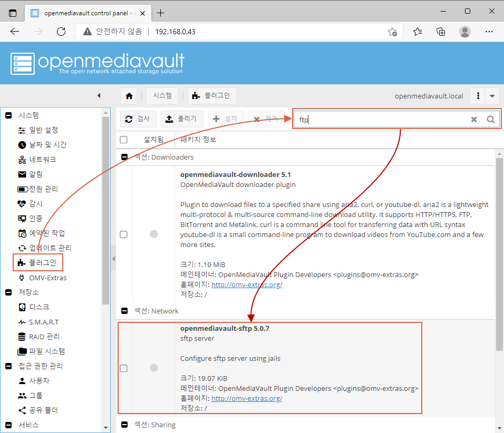Check the openmediavault-sftp plugin checkbox
This screenshot has width=504, height=433.
coord(123,368)
